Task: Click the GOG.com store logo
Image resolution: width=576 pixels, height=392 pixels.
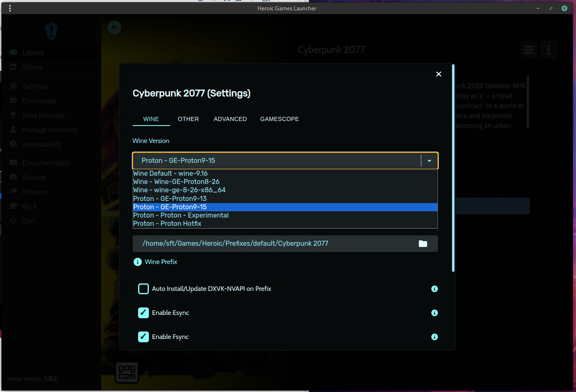Action: pyautogui.click(x=127, y=372)
